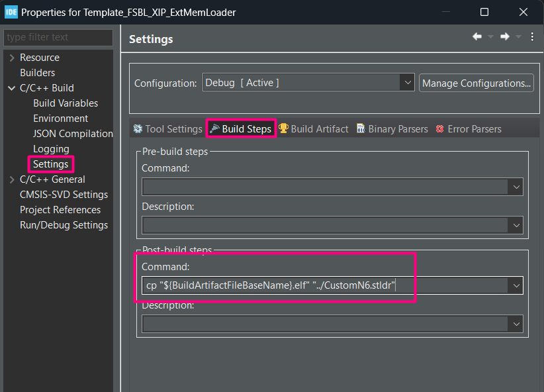Switch to the Build Artifact tab

coord(313,129)
